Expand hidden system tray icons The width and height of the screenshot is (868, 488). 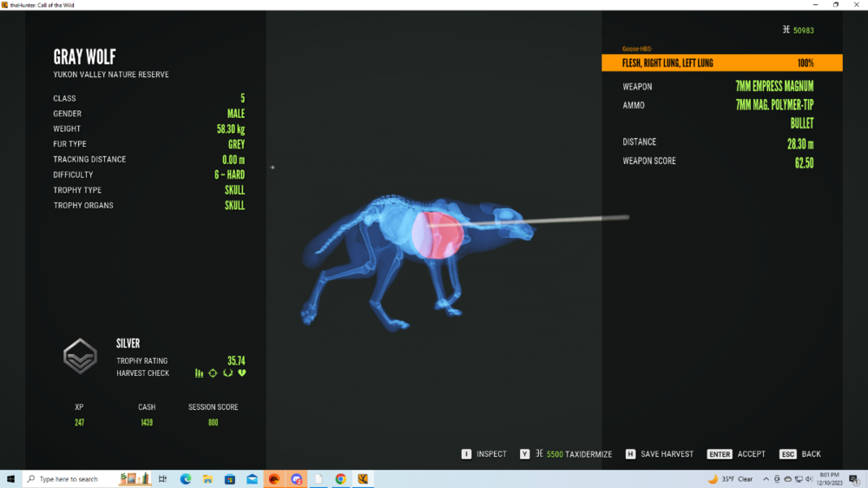point(766,478)
